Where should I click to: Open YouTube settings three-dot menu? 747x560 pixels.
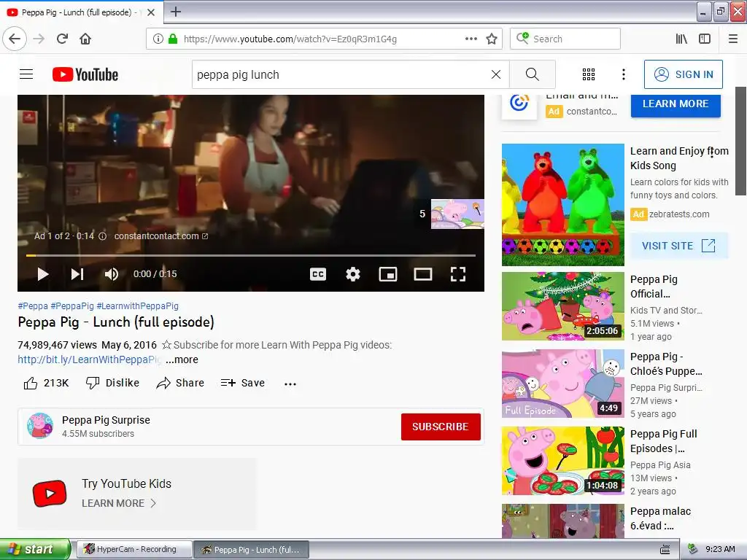624,74
